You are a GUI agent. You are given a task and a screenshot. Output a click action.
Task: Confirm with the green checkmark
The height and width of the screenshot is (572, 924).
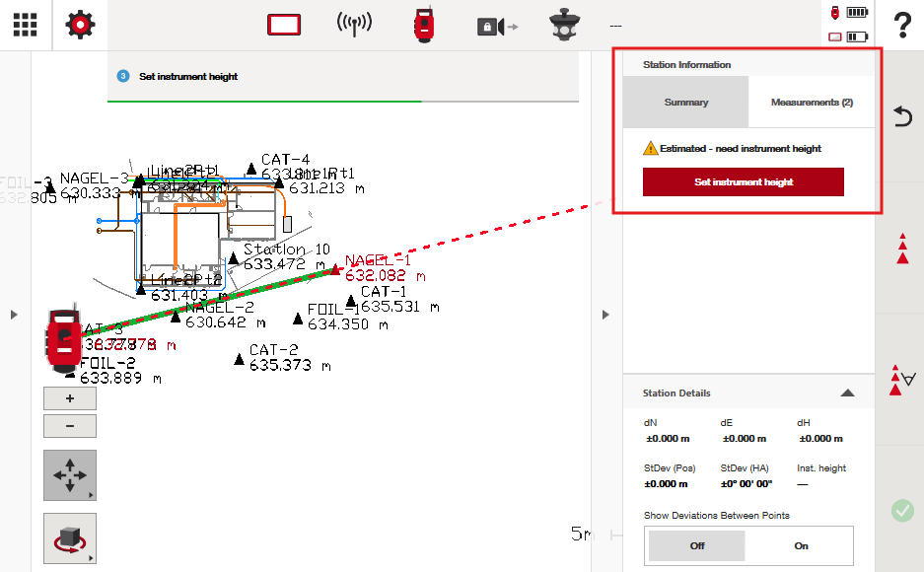901,510
